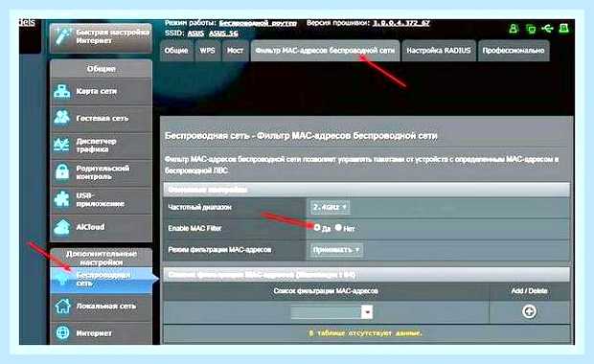Click the Частотный диапазон label
This screenshot has height=364, width=594.
point(199,207)
